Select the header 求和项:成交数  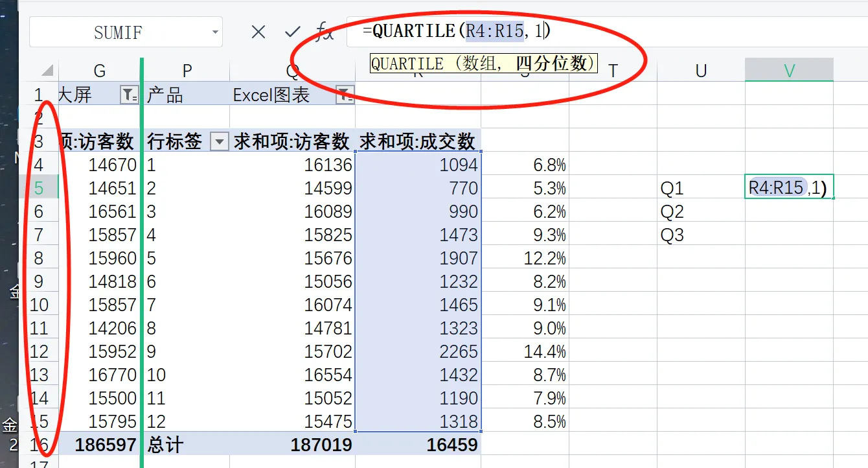coord(418,141)
